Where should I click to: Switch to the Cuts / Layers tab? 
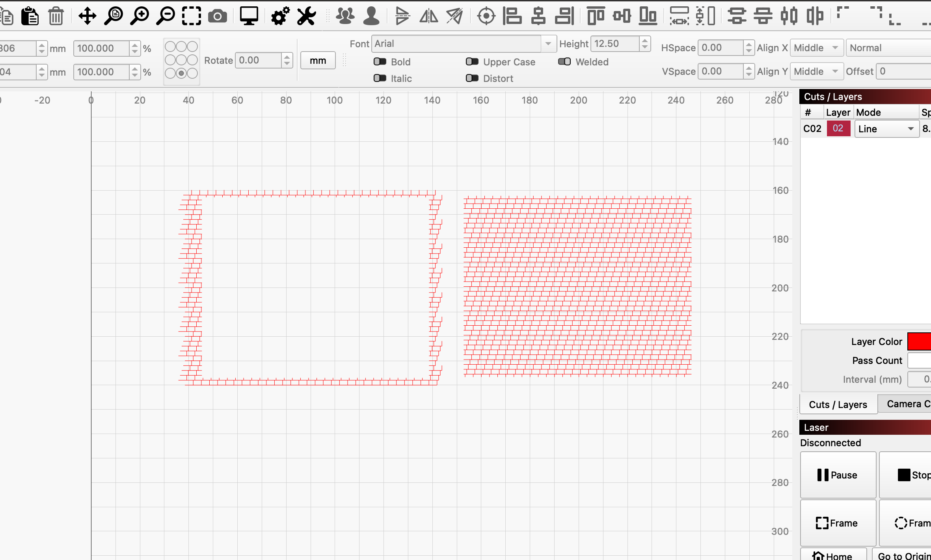tap(838, 404)
